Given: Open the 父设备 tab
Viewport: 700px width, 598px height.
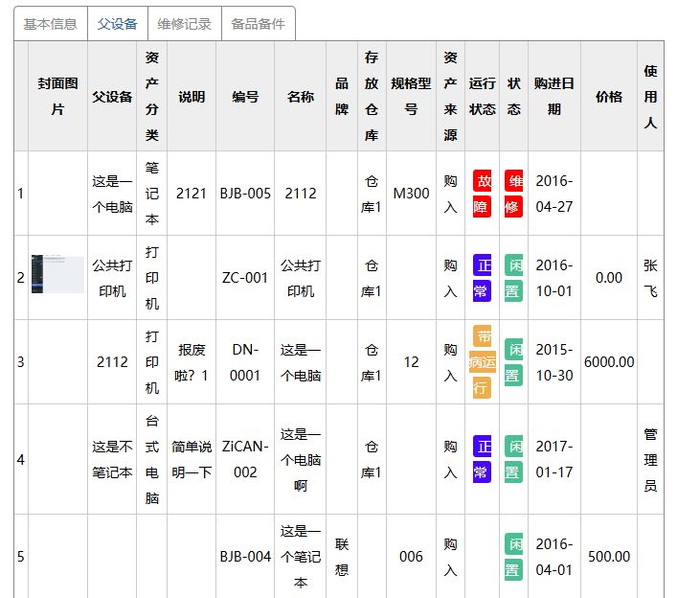Looking at the screenshot, I should click(117, 24).
